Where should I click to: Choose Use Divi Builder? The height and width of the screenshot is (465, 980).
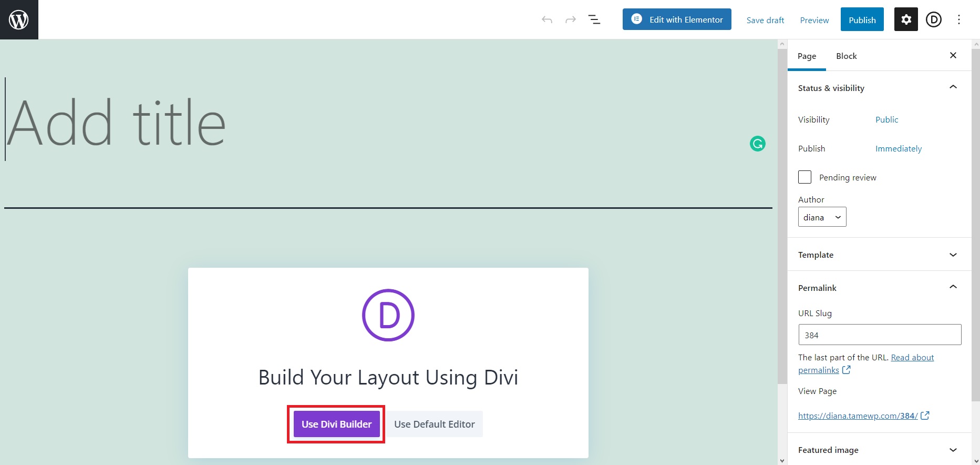[336, 424]
